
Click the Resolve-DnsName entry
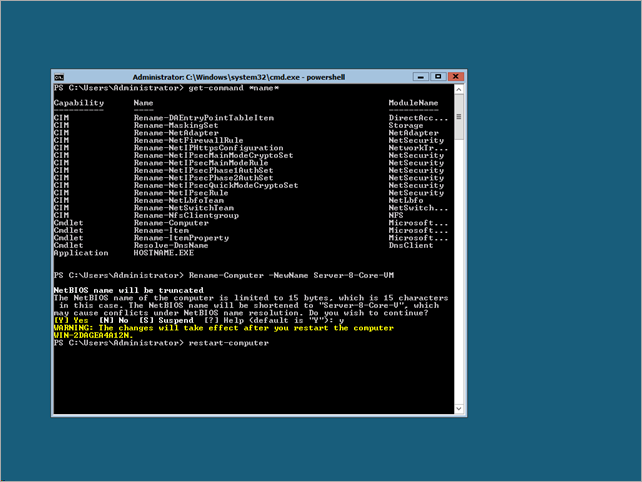pyautogui.click(x=171, y=245)
